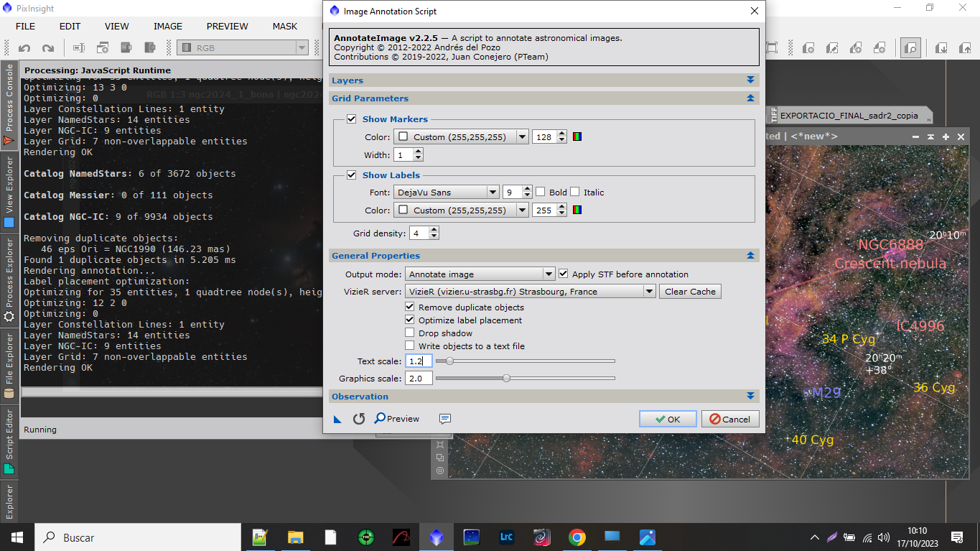
Task: Open the MASK menu
Action: pyautogui.click(x=285, y=27)
